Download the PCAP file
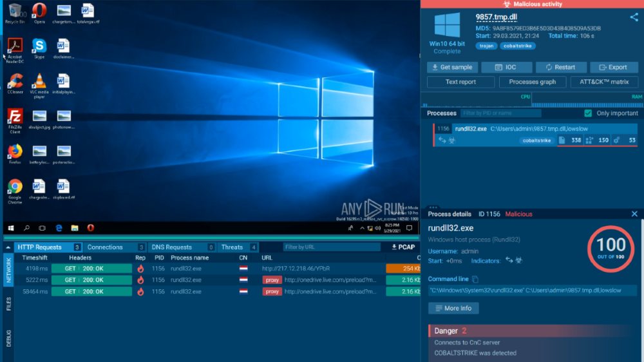 pyautogui.click(x=403, y=247)
